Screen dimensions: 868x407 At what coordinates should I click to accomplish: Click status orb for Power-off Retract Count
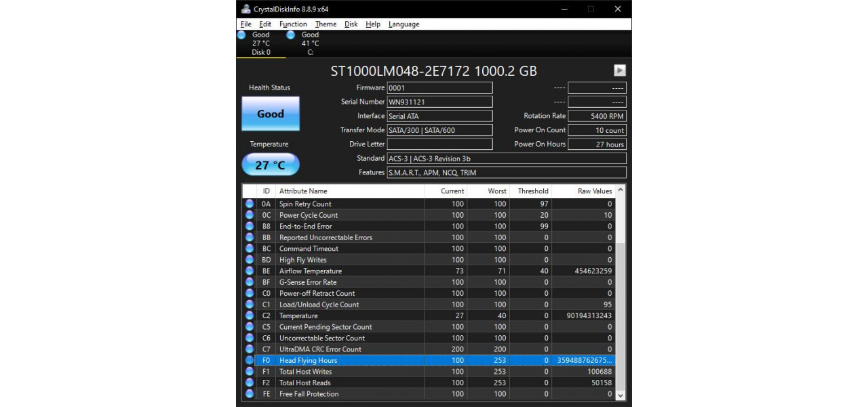250,293
